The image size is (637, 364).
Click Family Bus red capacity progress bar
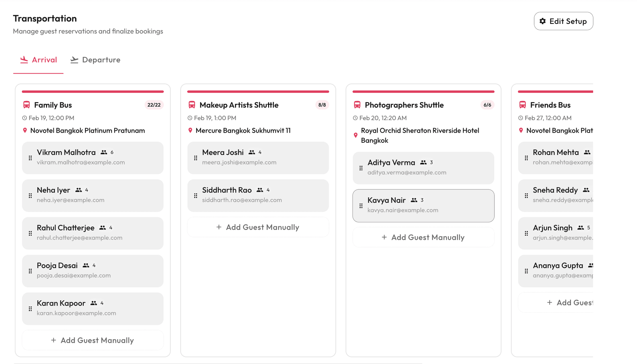point(93,92)
